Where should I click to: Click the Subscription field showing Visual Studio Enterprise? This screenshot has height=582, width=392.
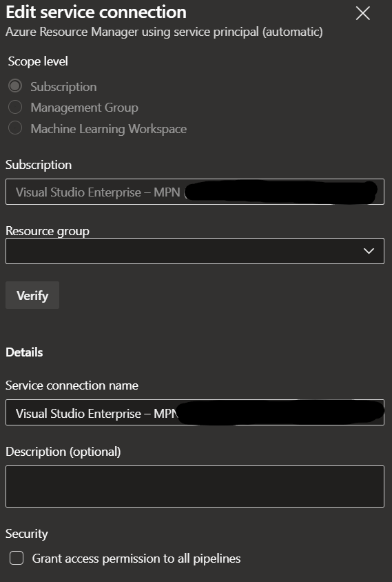pyautogui.click(x=195, y=192)
